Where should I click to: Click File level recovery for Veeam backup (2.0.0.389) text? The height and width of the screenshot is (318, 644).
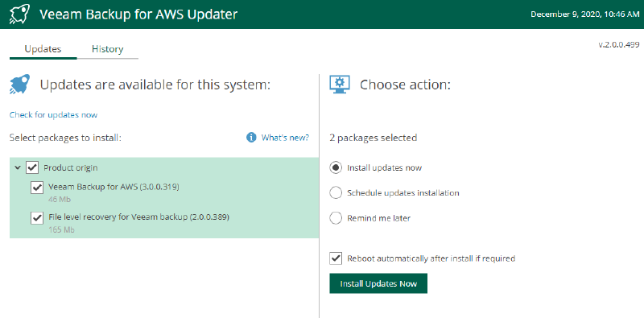pos(138,217)
